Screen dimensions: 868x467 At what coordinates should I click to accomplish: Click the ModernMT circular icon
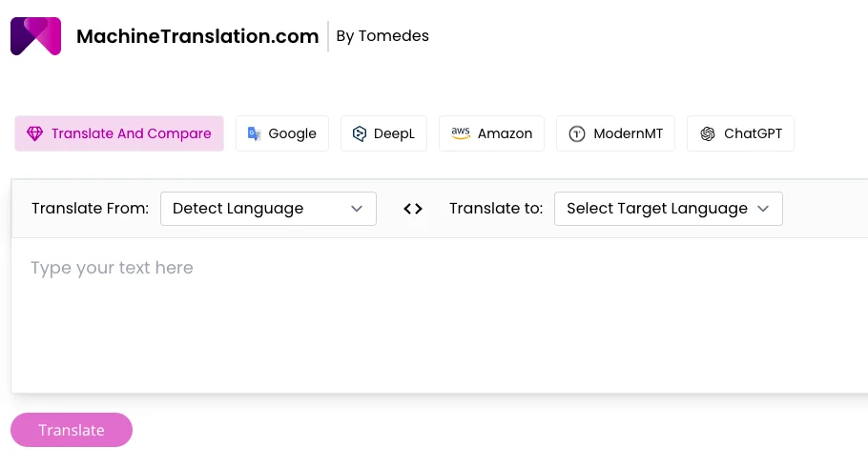tap(576, 134)
